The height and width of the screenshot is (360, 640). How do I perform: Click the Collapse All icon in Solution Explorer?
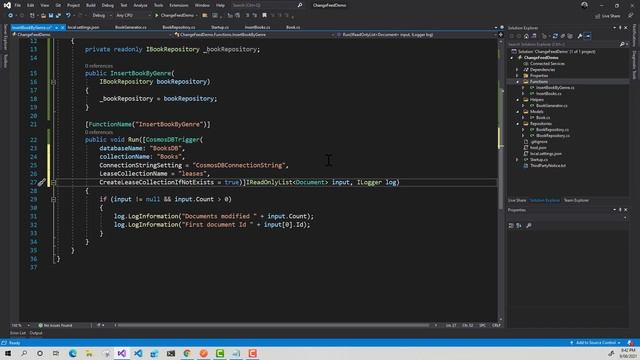click(563, 36)
